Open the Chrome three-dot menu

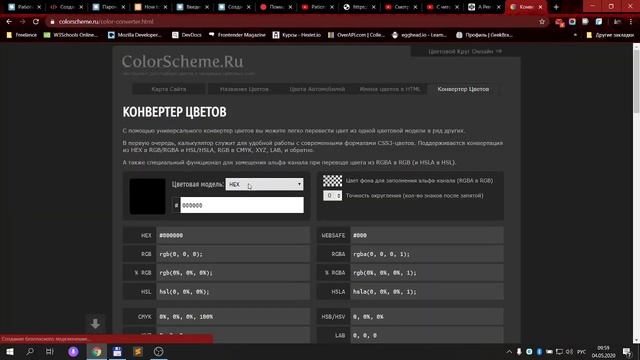pos(631,22)
